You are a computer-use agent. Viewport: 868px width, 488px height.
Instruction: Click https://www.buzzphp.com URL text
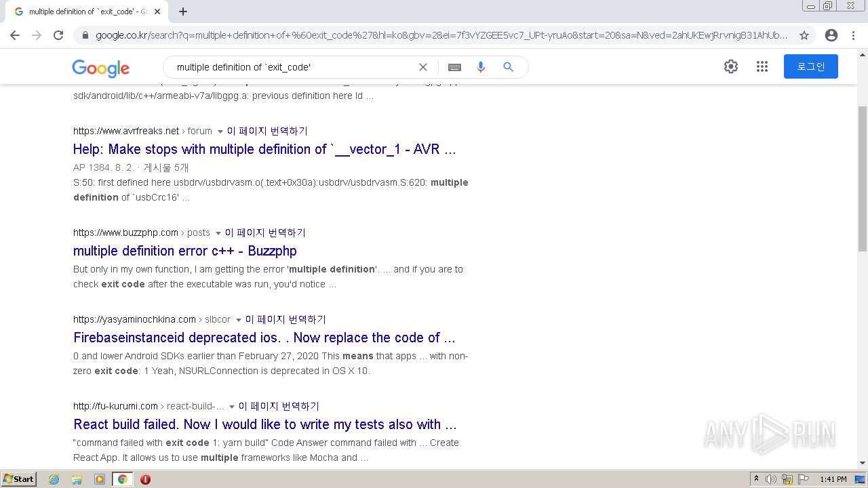(125, 232)
